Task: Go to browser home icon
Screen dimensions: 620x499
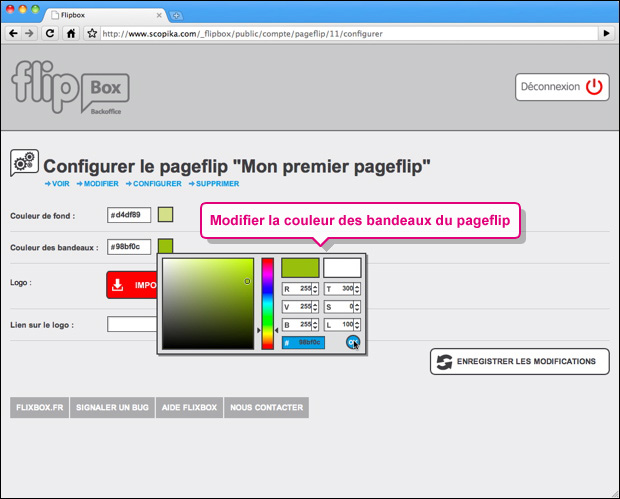Action: 71,33
